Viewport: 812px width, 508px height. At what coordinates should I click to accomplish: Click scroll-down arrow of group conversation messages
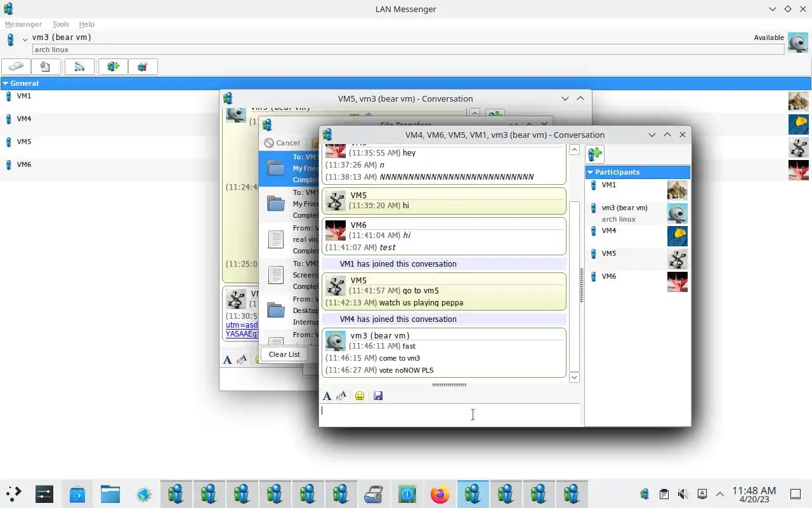click(x=574, y=377)
